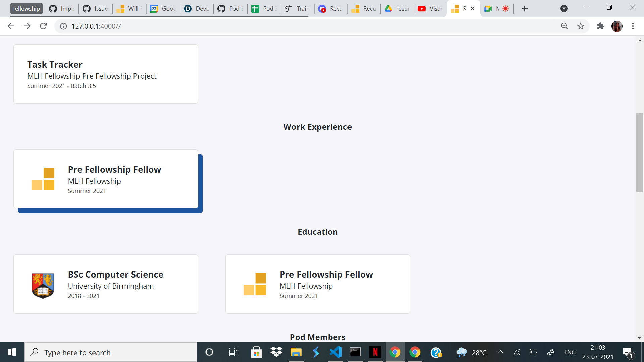Click the zoom magnifier icon in address bar
Screen dimensions: 644x362
[x=565, y=26]
